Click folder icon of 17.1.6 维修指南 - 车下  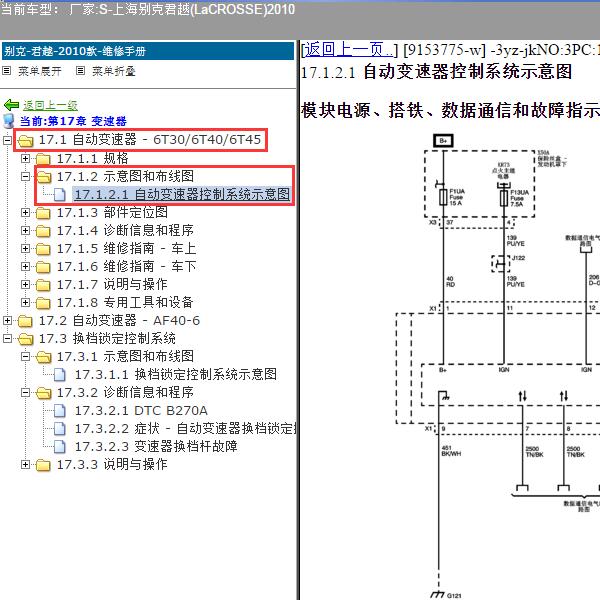point(43,267)
